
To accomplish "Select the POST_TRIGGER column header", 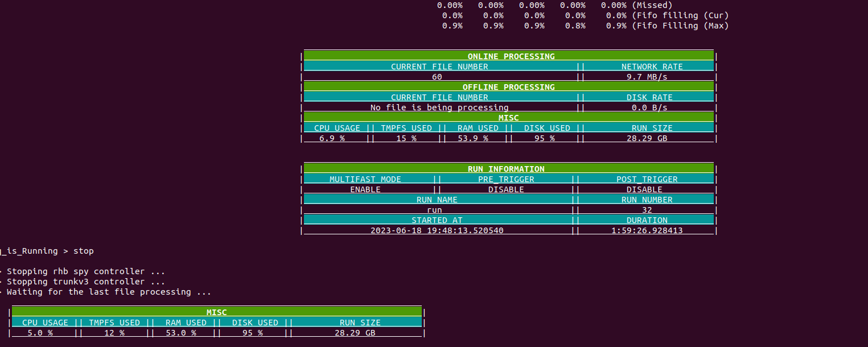I will coord(647,179).
